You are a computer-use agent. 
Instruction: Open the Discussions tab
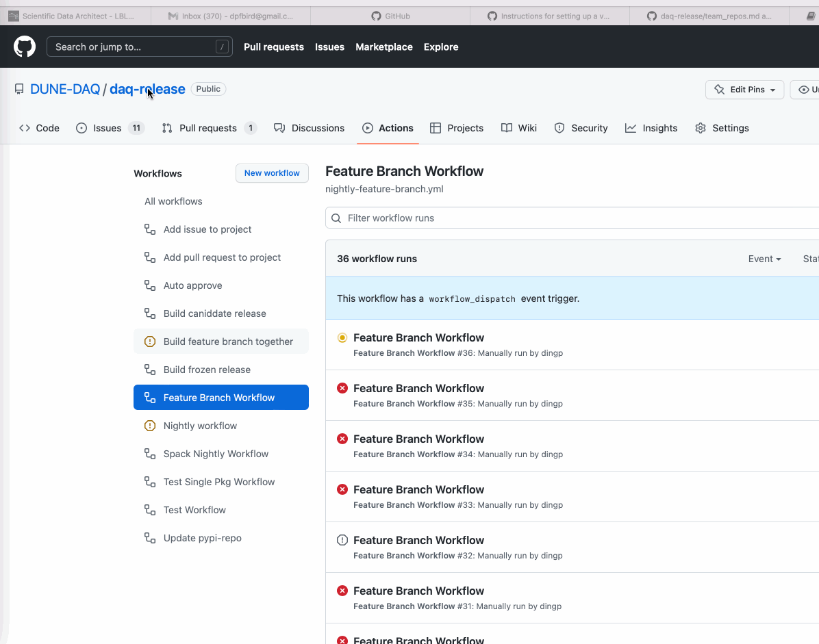310,128
